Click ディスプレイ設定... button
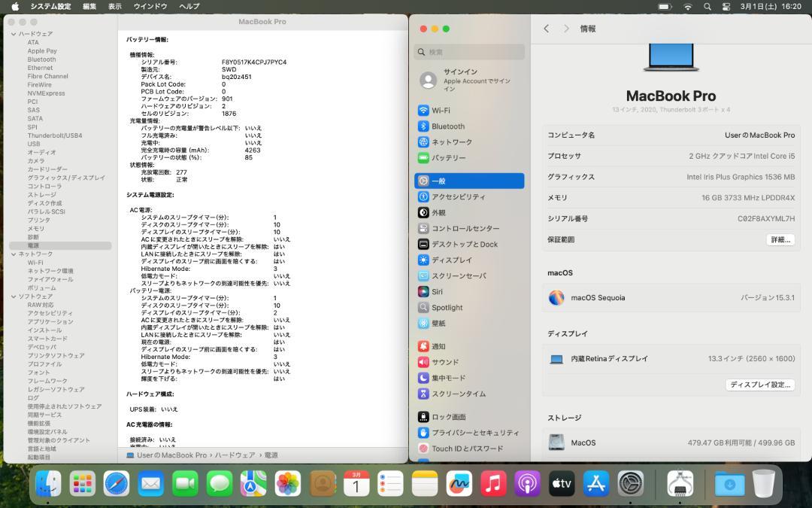The width and height of the screenshot is (812, 508). 759,385
